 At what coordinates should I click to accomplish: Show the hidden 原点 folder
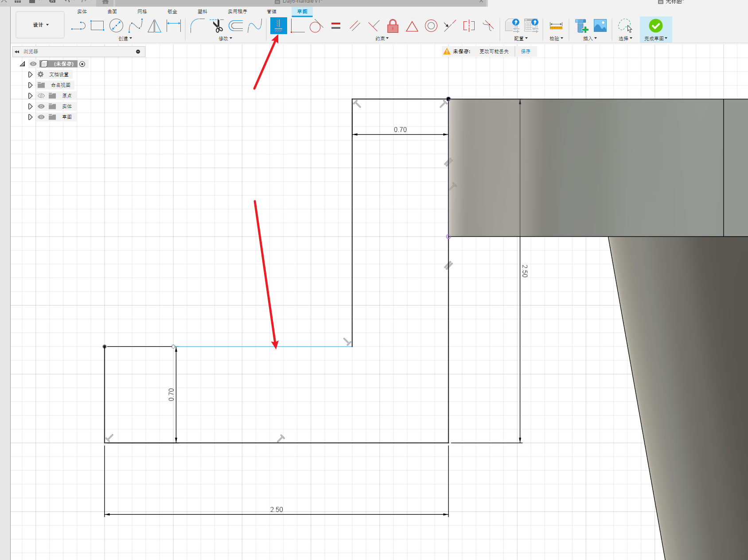[x=41, y=96]
